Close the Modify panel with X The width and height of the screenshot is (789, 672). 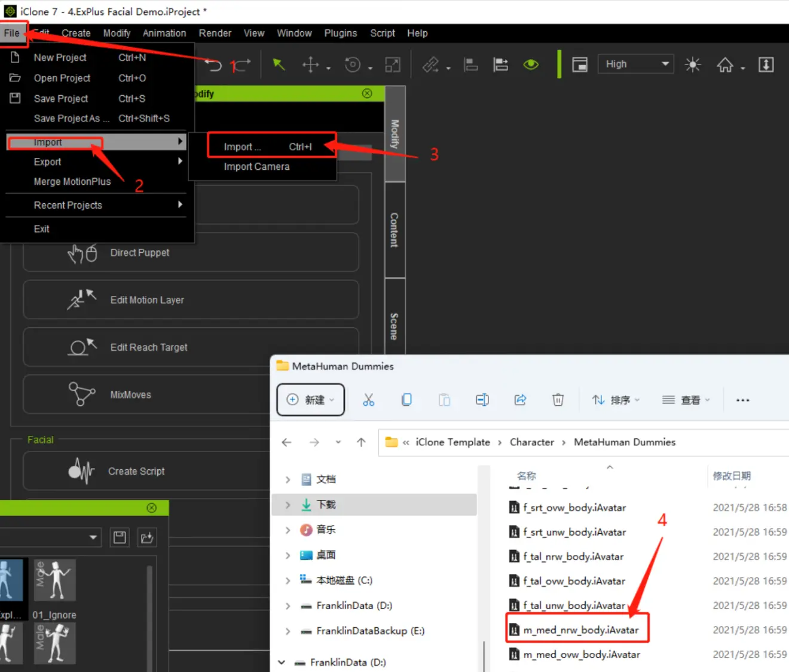pyautogui.click(x=367, y=93)
